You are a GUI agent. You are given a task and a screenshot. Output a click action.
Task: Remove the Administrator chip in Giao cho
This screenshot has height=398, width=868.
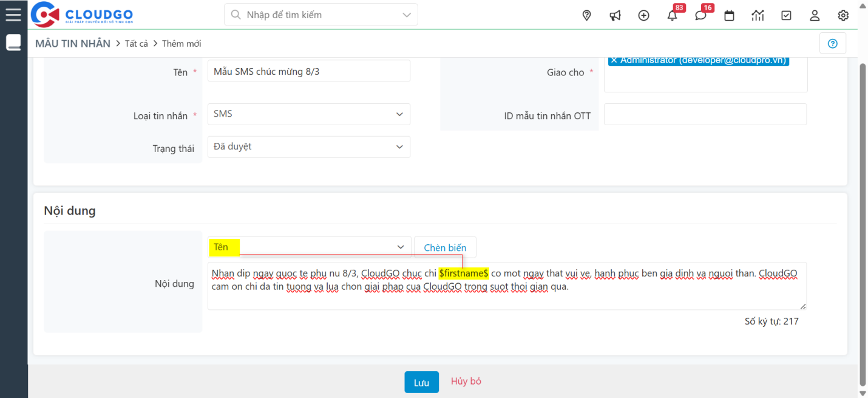(614, 60)
